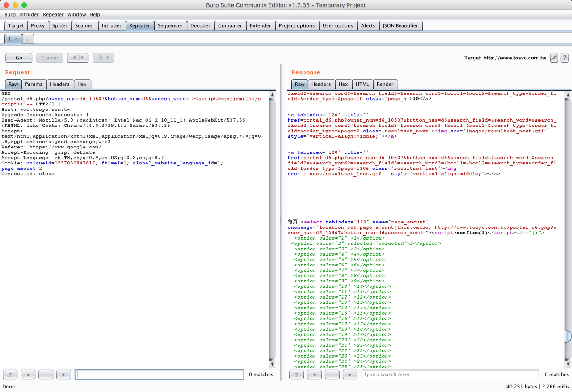Click the 'Done' status bar text
Screen dimensions: 572x392
click(x=8, y=387)
